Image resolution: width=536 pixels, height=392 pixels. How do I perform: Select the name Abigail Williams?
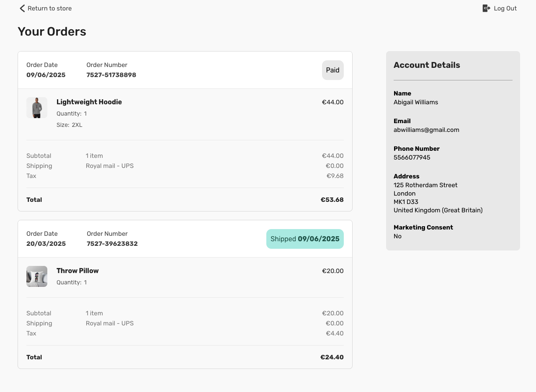tap(416, 102)
